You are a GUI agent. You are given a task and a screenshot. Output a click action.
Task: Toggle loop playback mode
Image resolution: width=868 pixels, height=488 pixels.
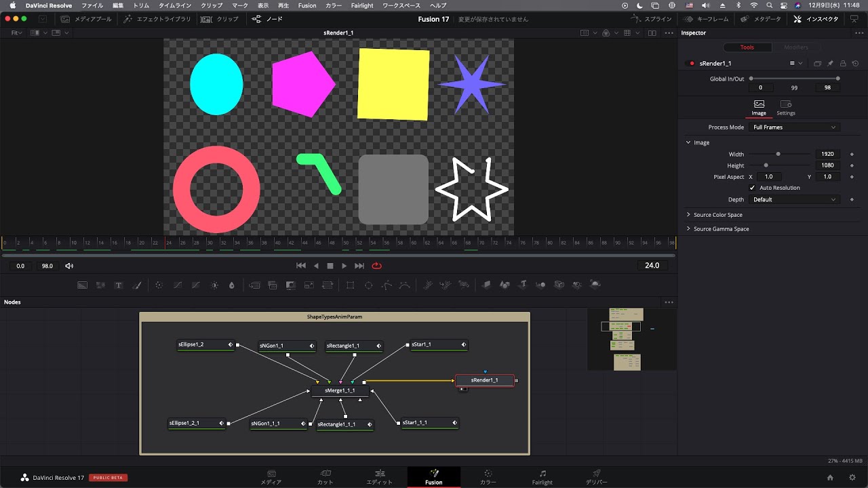pyautogui.click(x=377, y=266)
